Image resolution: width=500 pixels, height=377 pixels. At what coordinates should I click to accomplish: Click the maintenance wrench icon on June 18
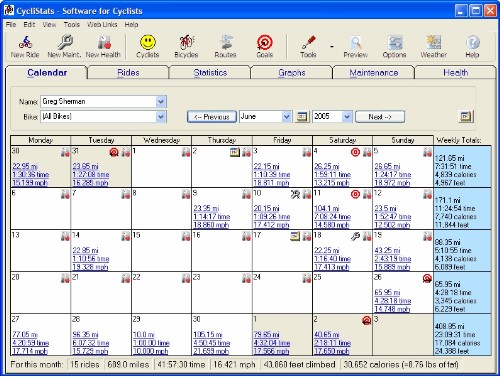356,236
